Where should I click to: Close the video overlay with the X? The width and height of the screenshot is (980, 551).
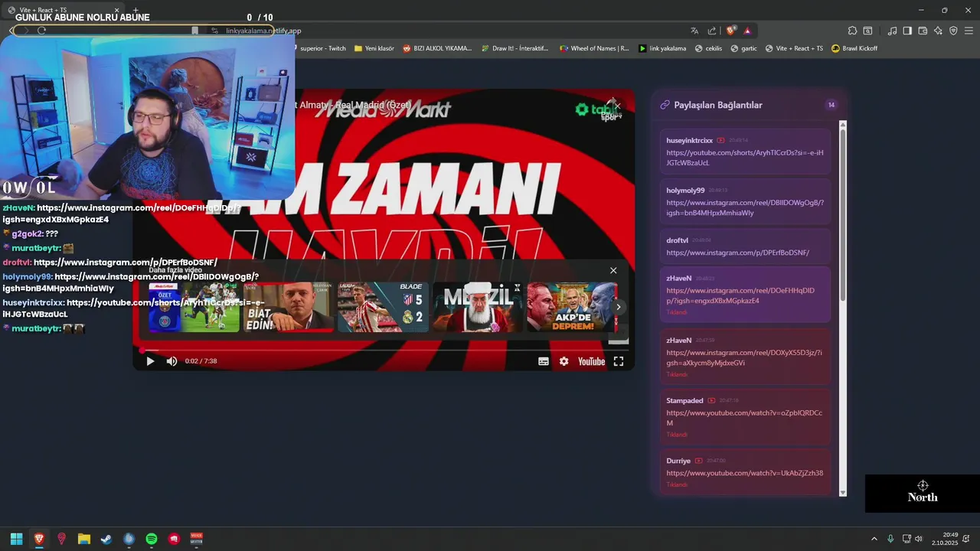pos(617,105)
